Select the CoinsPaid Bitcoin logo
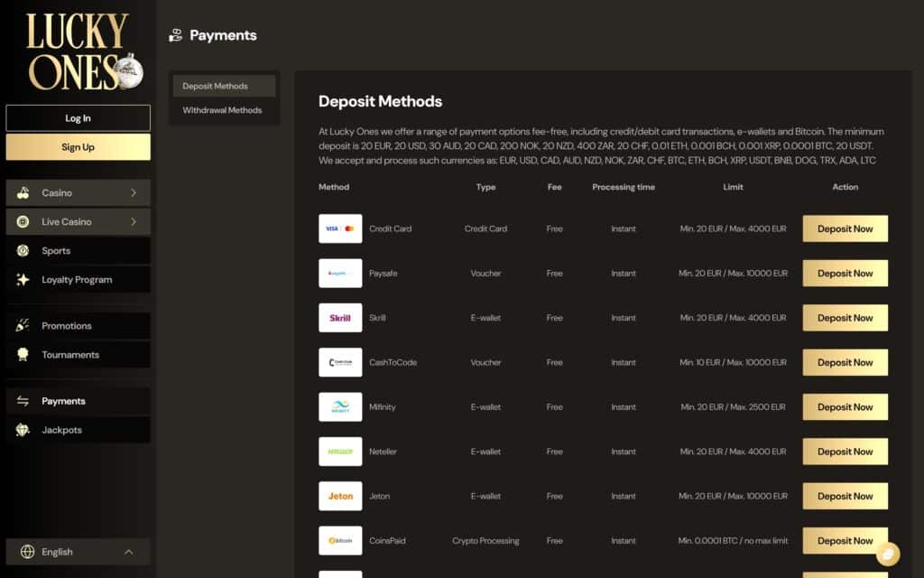This screenshot has height=578, width=924. [x=340, y=540]
